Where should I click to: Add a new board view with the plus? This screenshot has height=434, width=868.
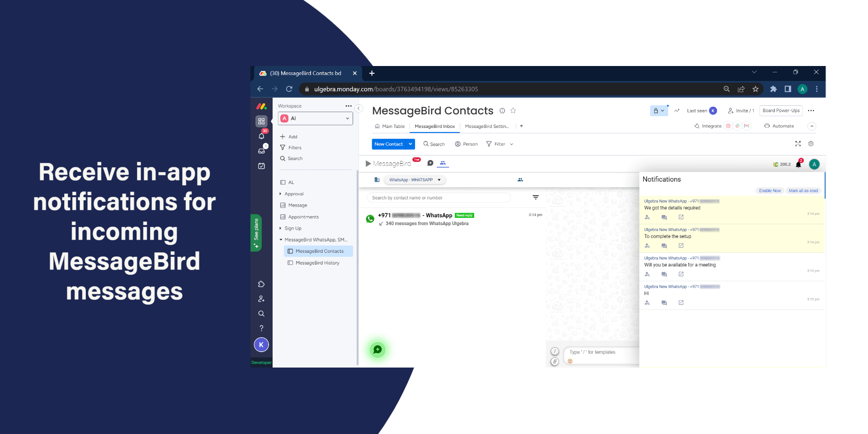521,126
